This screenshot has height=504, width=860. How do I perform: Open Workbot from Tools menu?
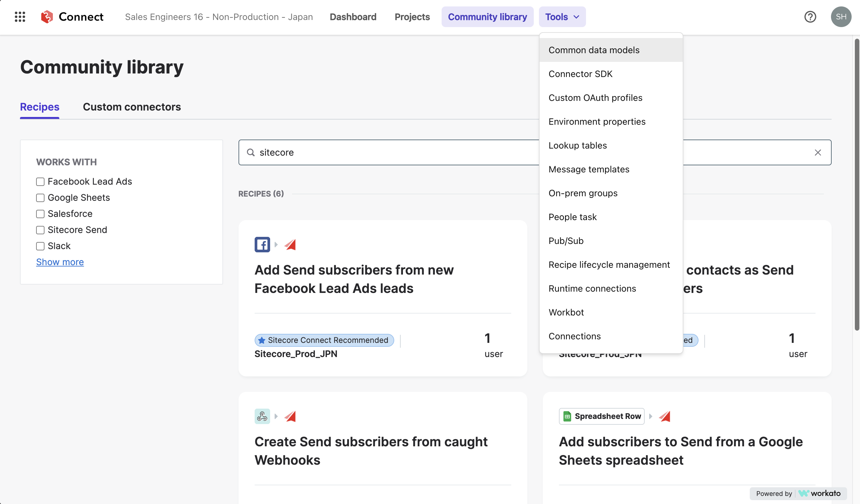pyautogui.click(x=611, y=313)
